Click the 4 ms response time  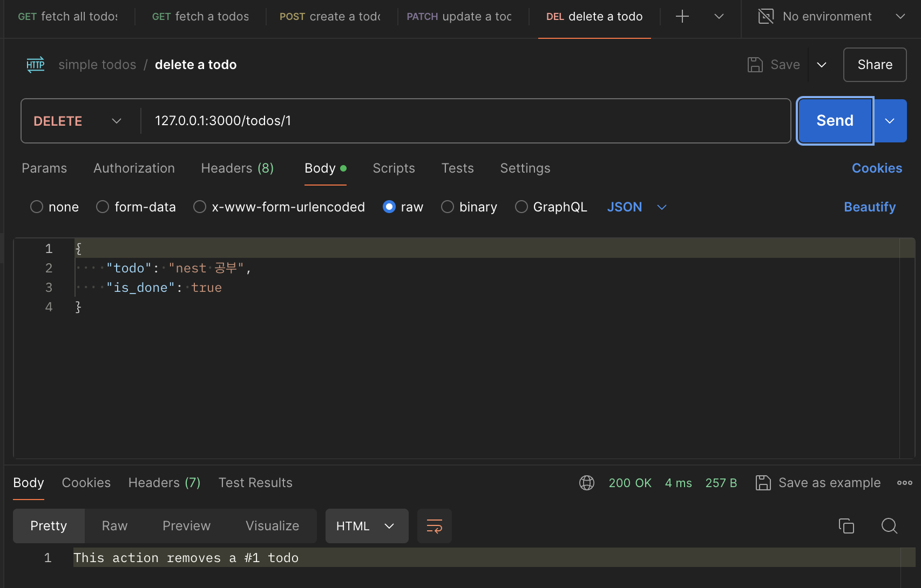pos(678,483)
